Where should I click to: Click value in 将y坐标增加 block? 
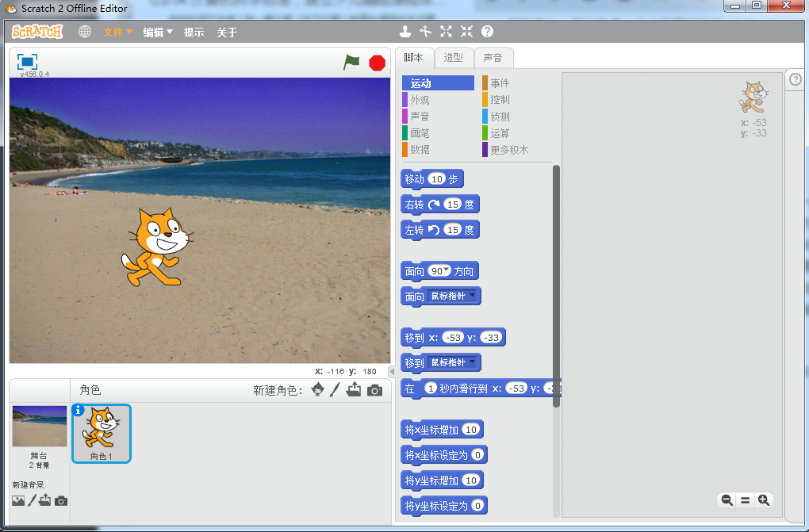click(471, 480)
